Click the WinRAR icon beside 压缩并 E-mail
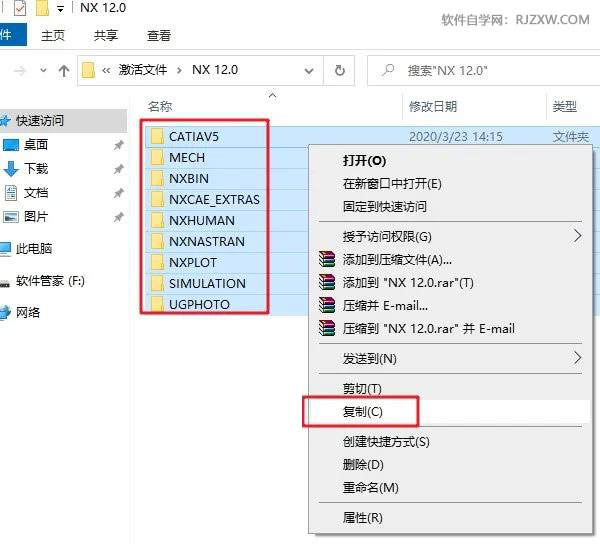600x544 pixels. pos(327,305)
